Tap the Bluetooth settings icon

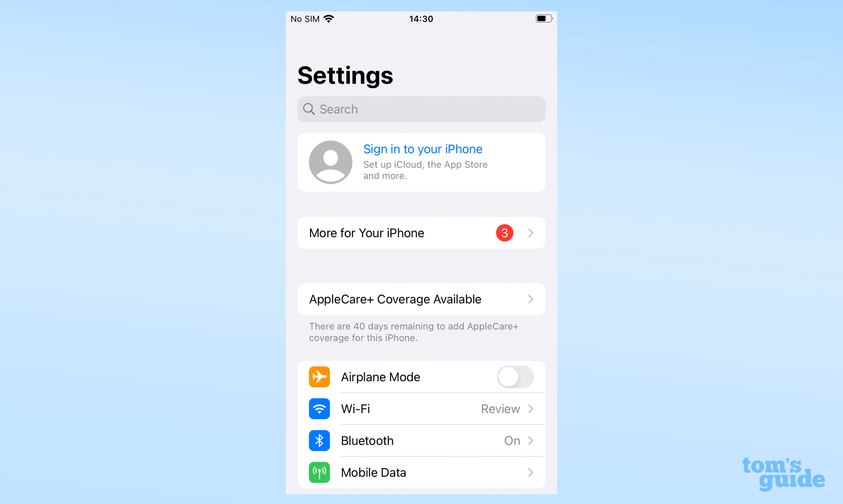pos(319,440)
